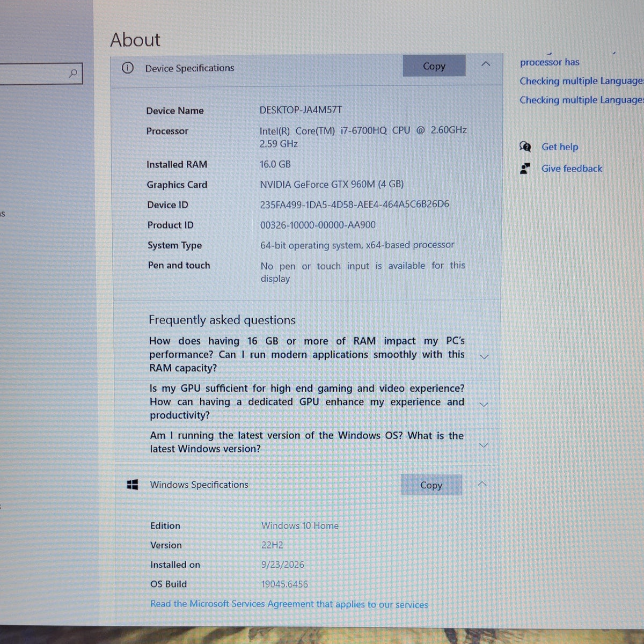Click the Graphics Card label

177,185
